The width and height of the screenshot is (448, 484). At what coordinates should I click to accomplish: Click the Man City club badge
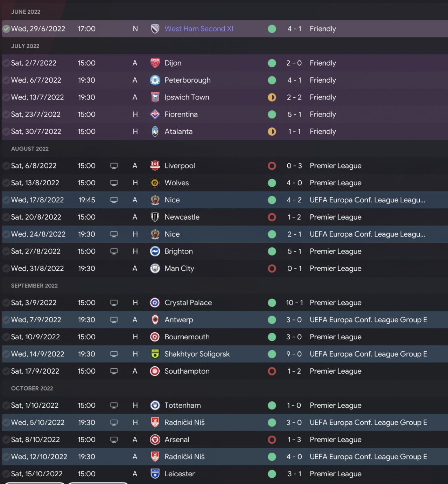coord(155,268)
